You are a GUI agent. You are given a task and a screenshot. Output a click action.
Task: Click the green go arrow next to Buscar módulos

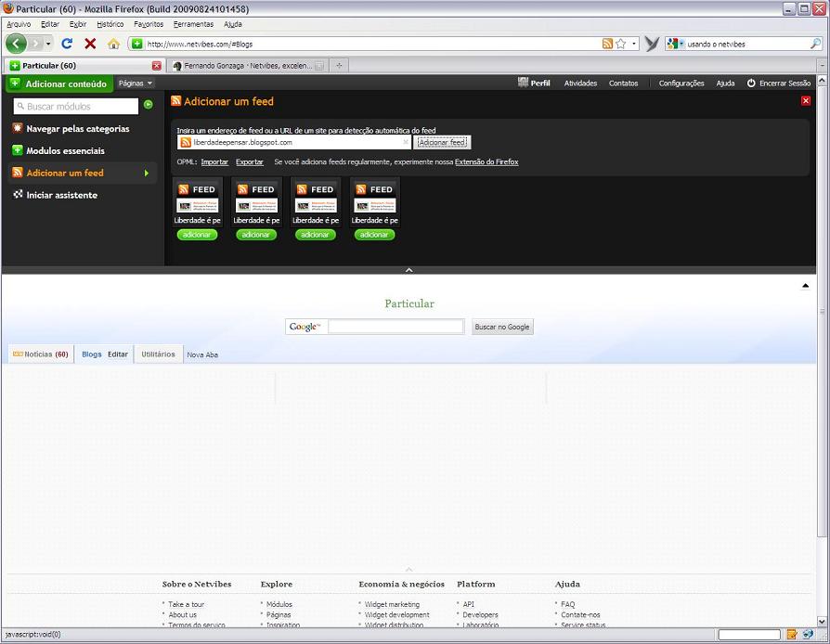149,105
